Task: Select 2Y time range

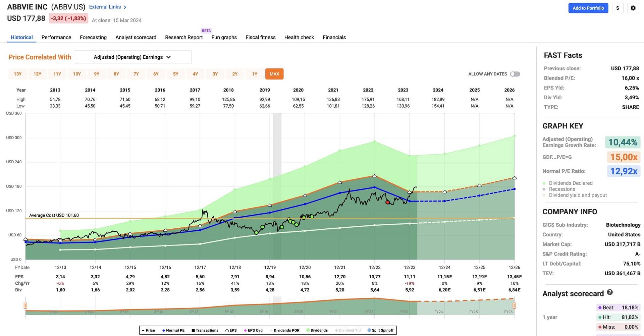Action: 235,74
